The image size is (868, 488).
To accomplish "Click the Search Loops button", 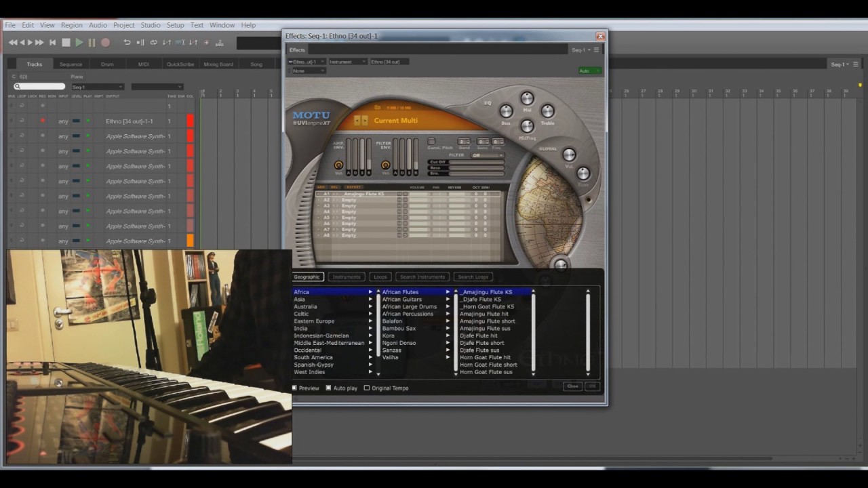I will point(473,277).
